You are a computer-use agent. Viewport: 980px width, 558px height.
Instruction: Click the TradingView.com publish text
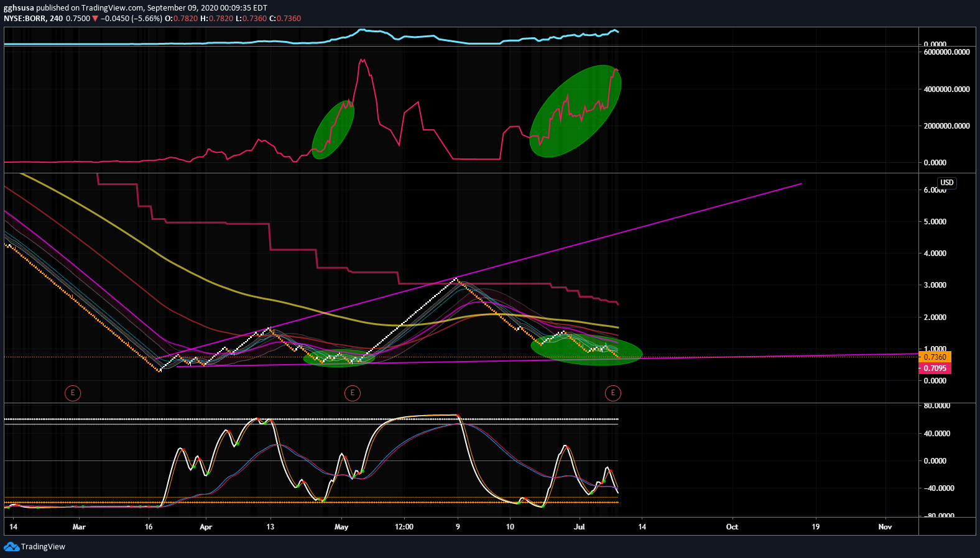(113, 8)
